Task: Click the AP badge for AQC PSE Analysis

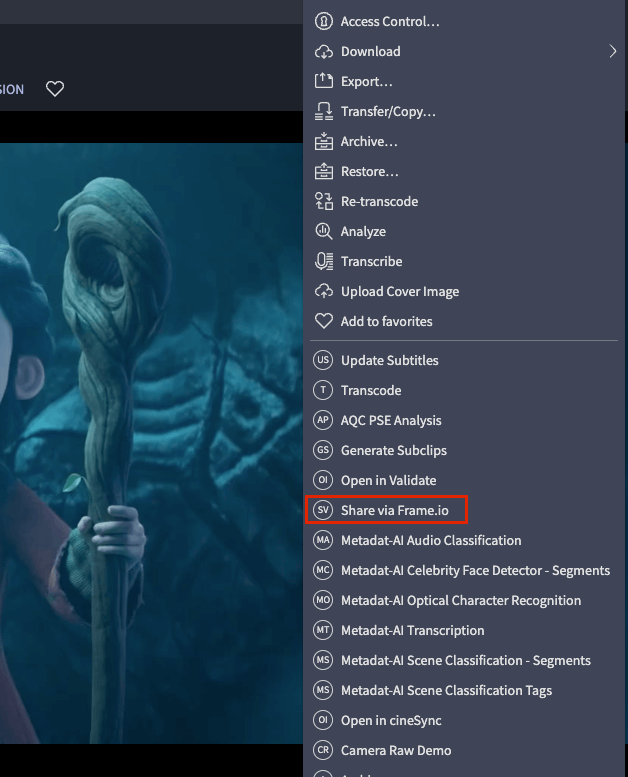Action: [x=323, y=420]
